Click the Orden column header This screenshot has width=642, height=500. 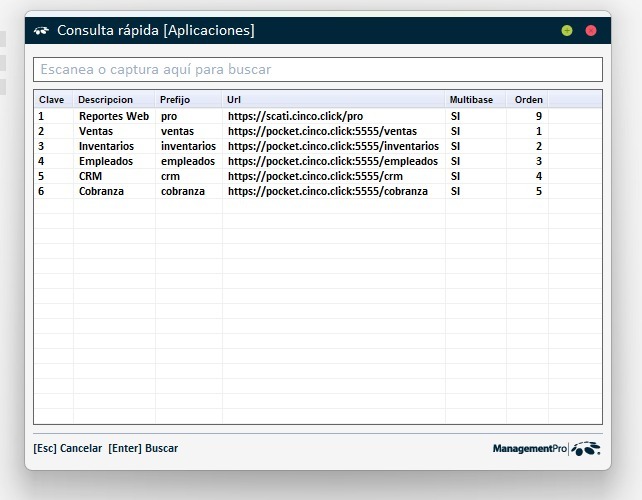[529, 100]
